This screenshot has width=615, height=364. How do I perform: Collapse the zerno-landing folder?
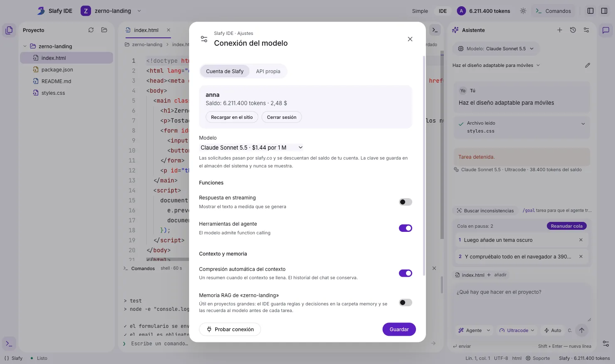coord(25,46)
